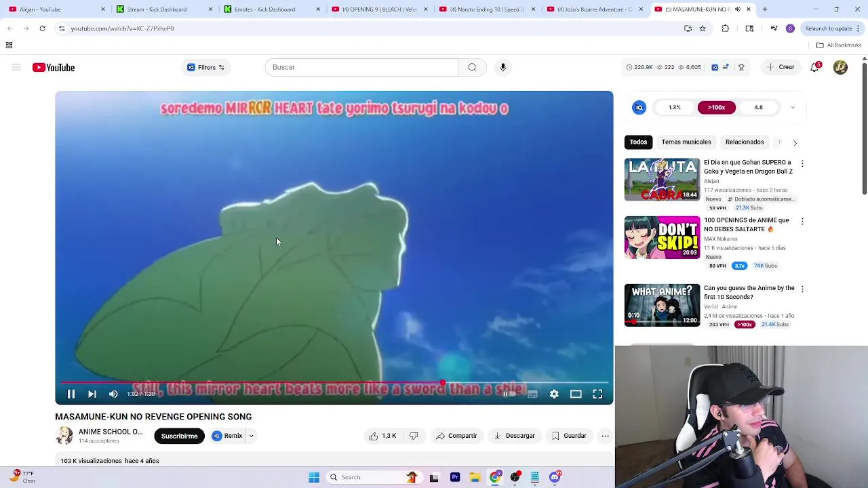Like the video with 1,3 K likes
Image resolution: width=868 pixels, height=488 pixels.
click(x=382, y=436)
